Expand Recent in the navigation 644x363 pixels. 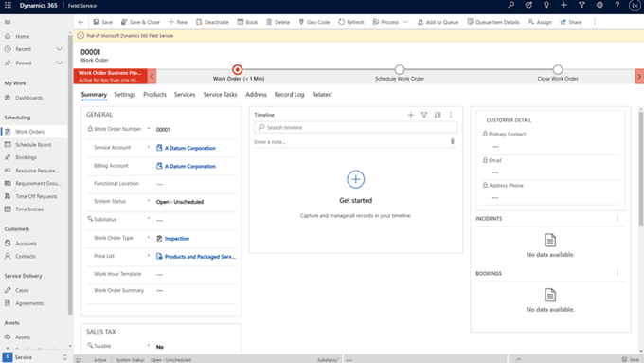pos(59,49)
